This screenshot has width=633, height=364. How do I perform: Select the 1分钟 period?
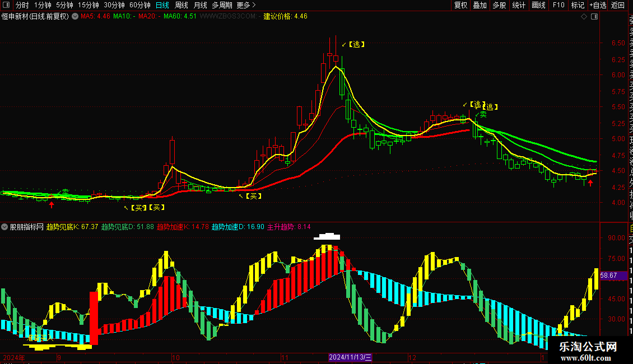tap(43, 5)
